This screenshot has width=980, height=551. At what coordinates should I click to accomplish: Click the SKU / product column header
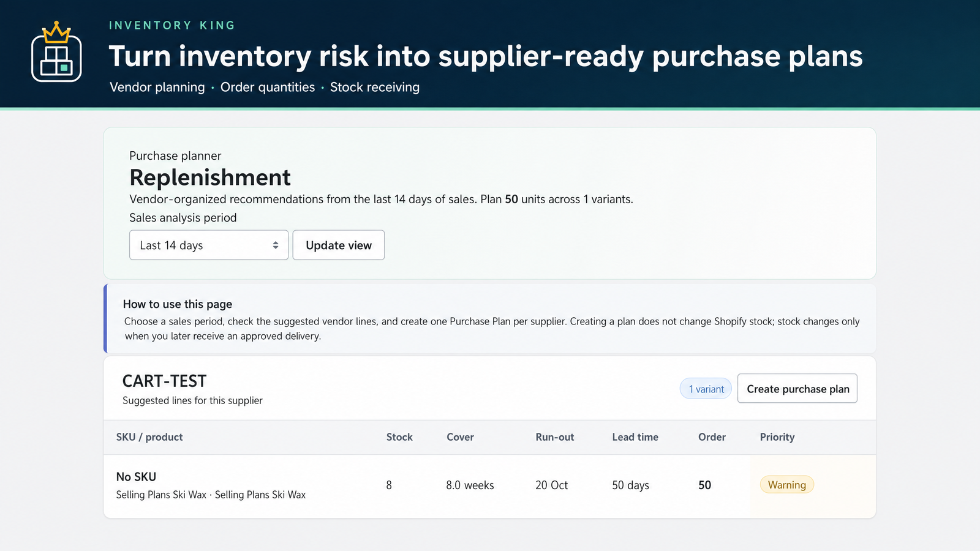[149, 437]
